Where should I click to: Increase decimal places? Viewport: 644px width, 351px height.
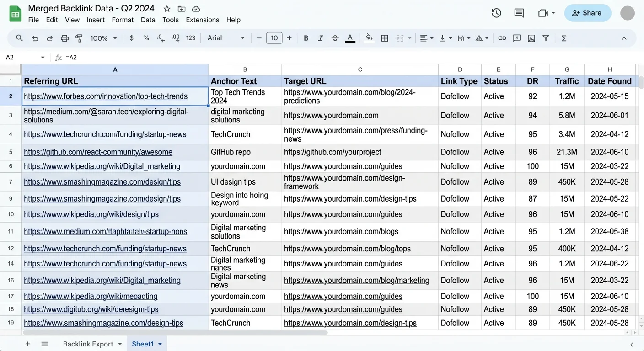click(x=176, y=38)
